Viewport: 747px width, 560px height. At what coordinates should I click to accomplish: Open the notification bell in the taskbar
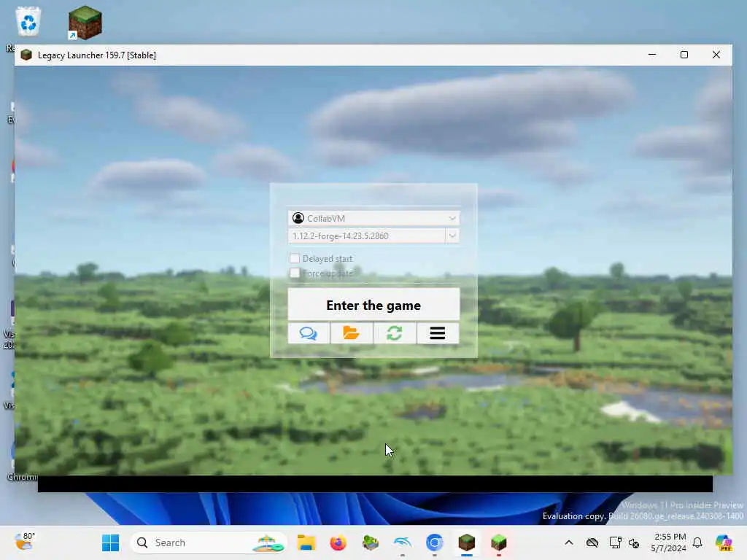(697, 542)
